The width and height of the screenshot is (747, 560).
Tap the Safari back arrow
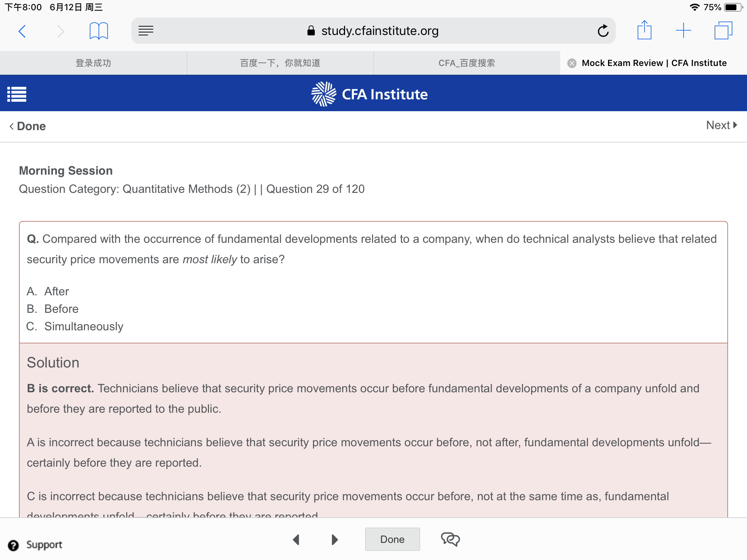(x=22, y=31)
